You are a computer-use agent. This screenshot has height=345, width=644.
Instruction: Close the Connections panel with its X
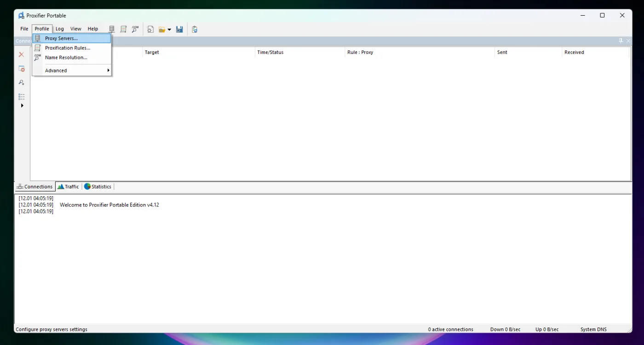click(628, 41)
